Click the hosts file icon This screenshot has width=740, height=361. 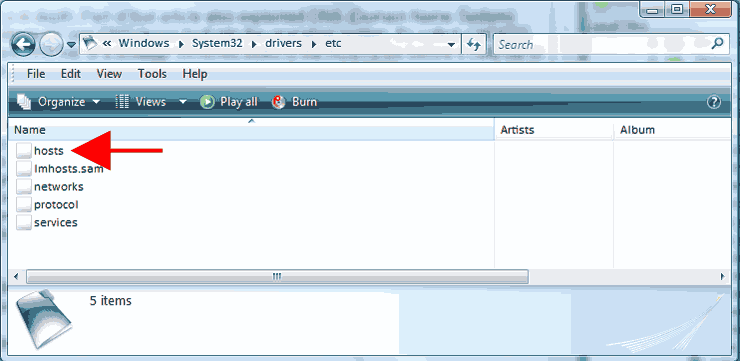(x=24, y=151)
